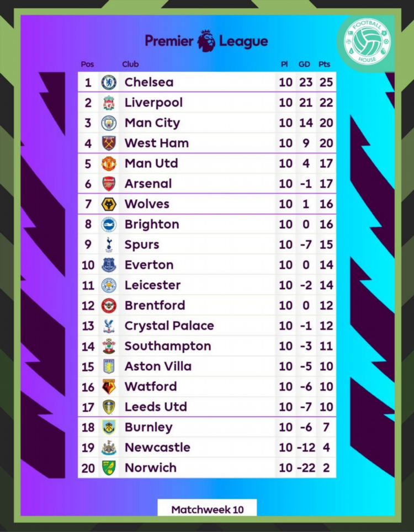Click the Liverpool club crest

pyautogui.click(x=109, y=103)
